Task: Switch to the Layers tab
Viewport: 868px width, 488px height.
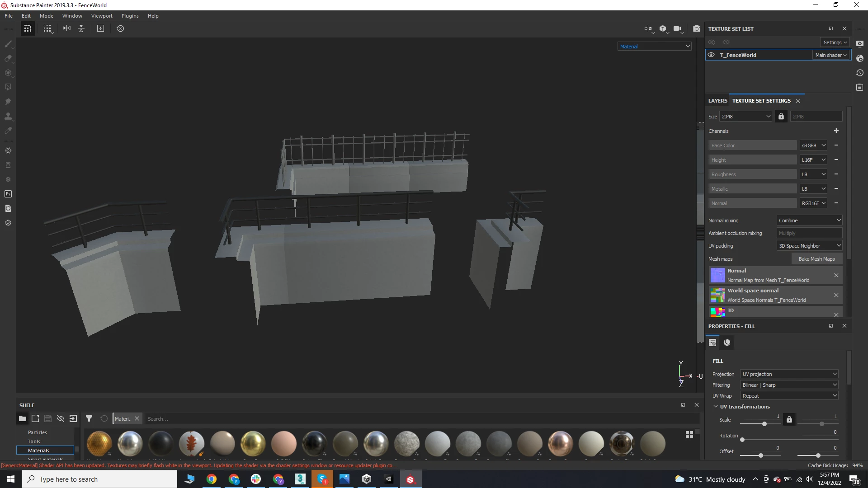Action: [717, 101]
